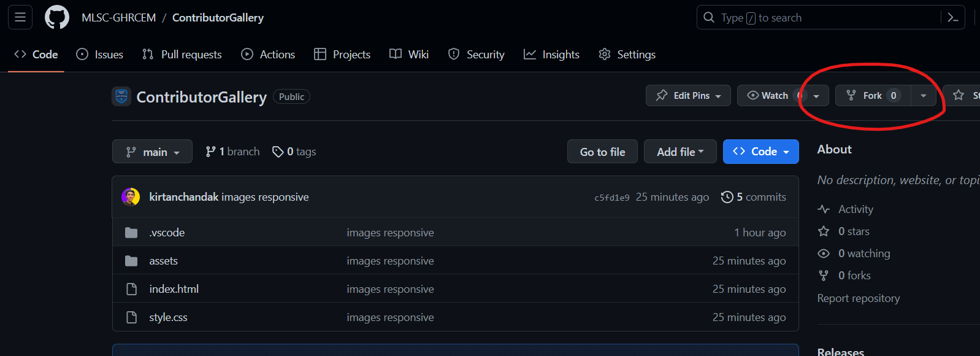
Task: Expand the Add file dropdown
Action: coord(680,152)
